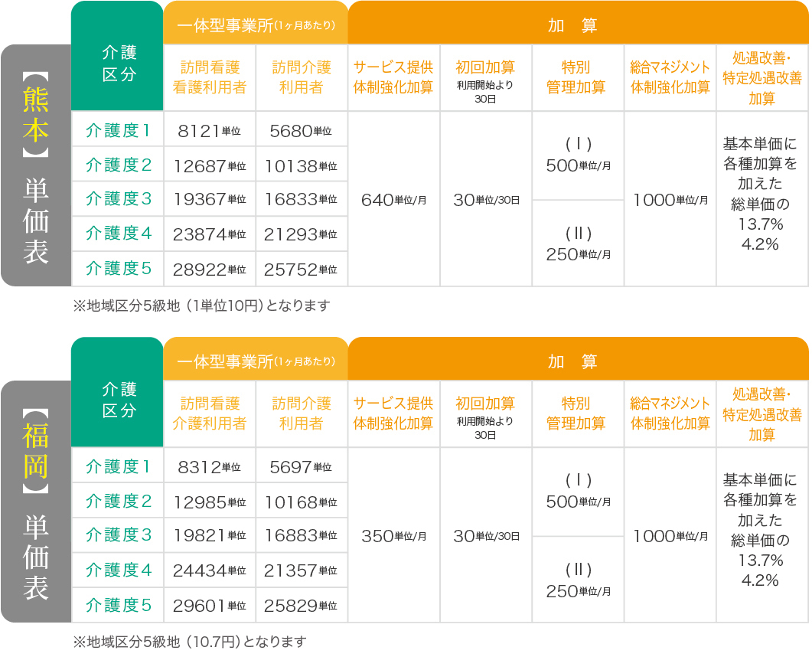
Task: Click the 25752単位 cell for 介護度5
Action: click(x=301, y=270)
